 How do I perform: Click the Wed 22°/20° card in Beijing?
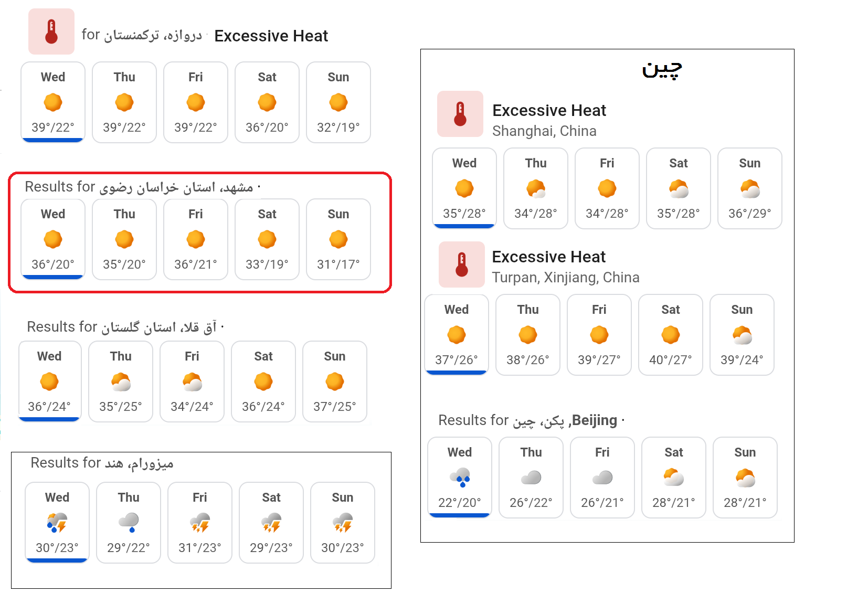[460, 478]
